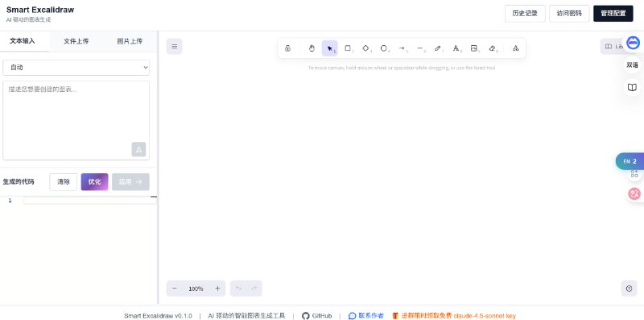644x320 pixels.
Task: Click the open book reading icon
Action: tap(632, 88)
